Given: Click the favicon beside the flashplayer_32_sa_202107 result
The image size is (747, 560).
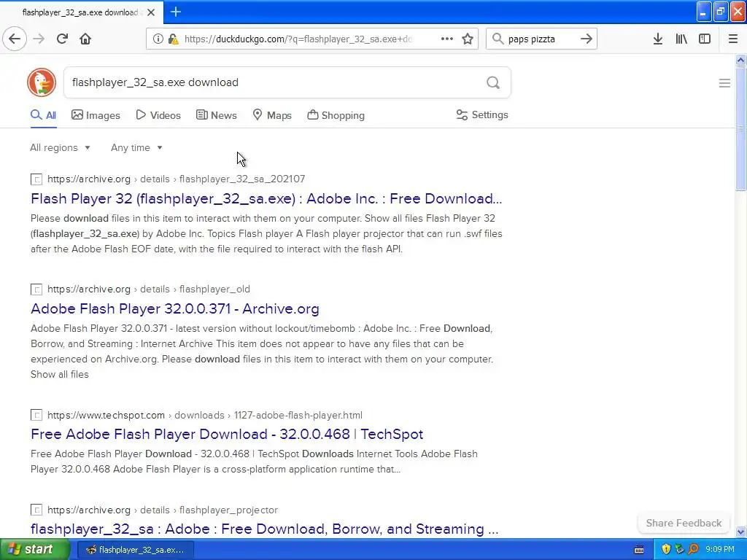Looking at the screenshot, I should [36, 179].
